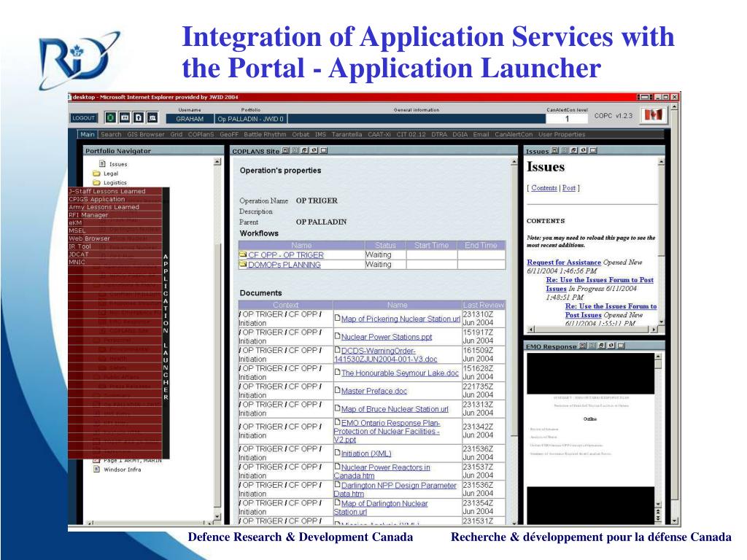Click the Canadian flag icon
This screenshot has width=747, height=560.
tap(653, 115)
